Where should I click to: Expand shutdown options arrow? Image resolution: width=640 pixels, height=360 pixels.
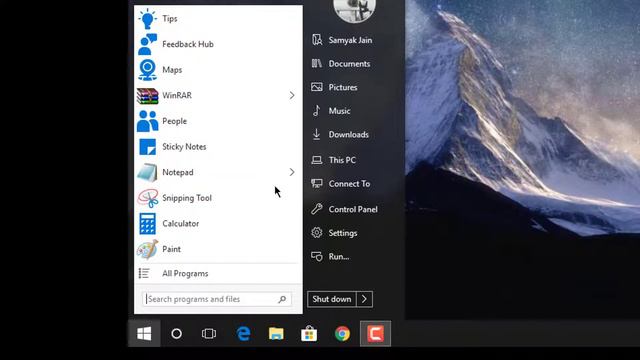pos(364,299)
